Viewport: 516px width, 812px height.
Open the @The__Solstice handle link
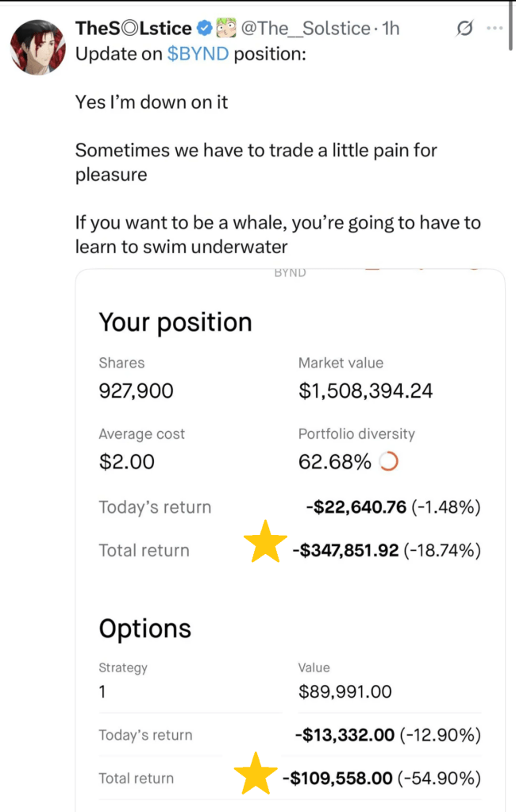coord(306,29)
